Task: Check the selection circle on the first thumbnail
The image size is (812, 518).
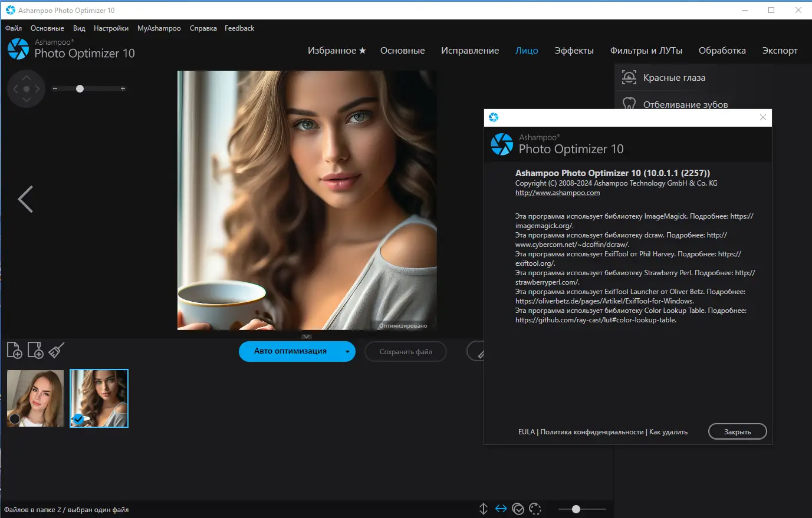Action: (14, 418)
